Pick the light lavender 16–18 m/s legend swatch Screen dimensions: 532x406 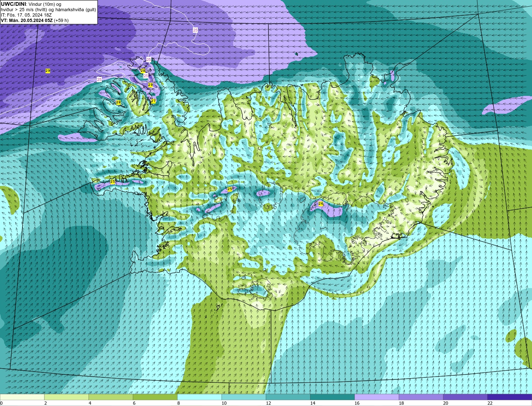tap(377, 397)
